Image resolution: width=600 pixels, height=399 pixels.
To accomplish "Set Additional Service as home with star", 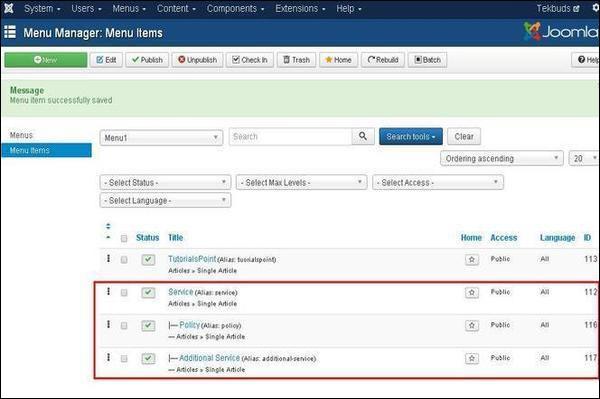I will 472,358.
